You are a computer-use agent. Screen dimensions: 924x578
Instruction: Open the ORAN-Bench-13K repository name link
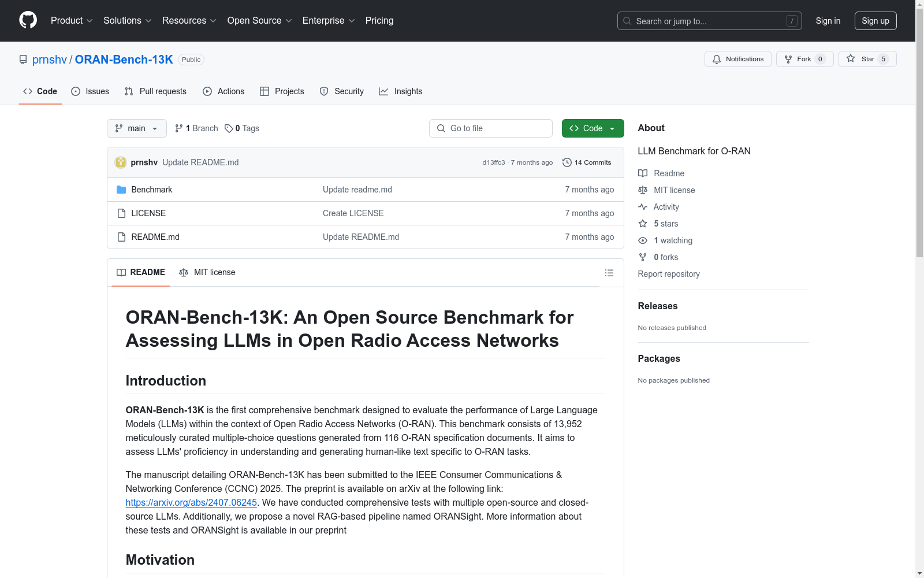click(x=124, y=60)
